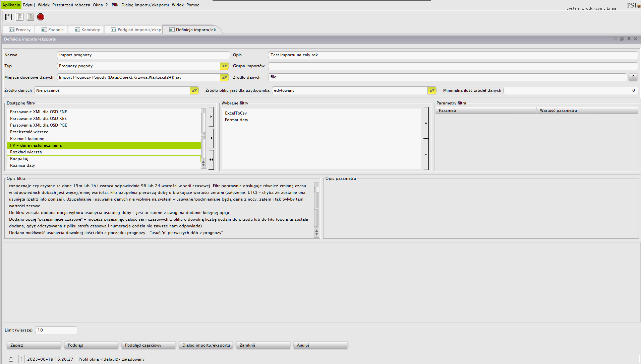Open the Edytuj menu
Screen dimensions: 641x364
(x=29, y=5)
